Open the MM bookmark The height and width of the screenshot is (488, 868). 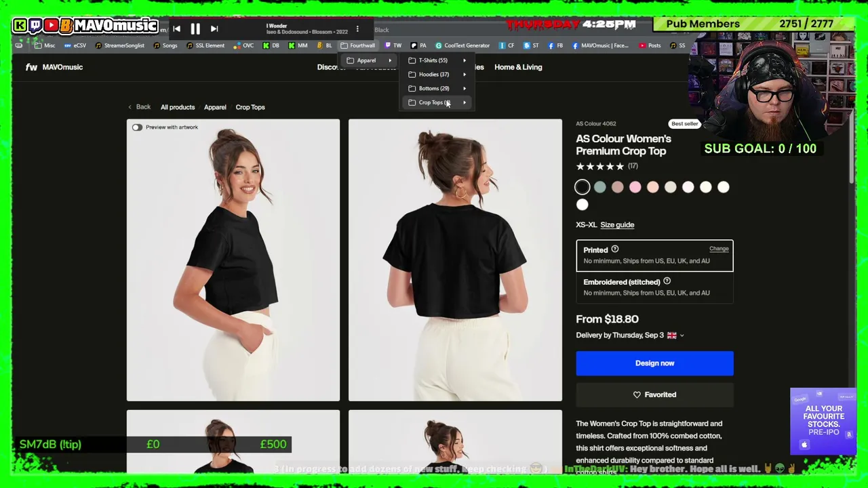pos(298,45)
